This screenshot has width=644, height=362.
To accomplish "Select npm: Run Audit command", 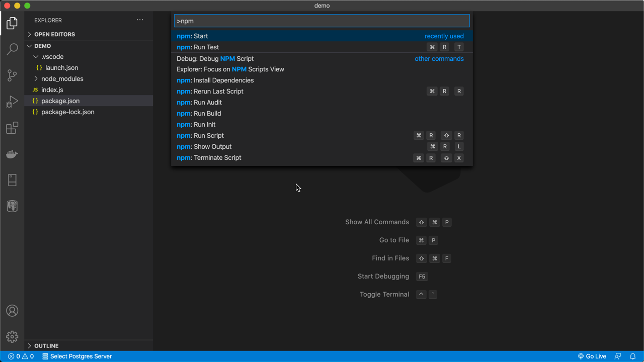I will click(x=322, y=103).
